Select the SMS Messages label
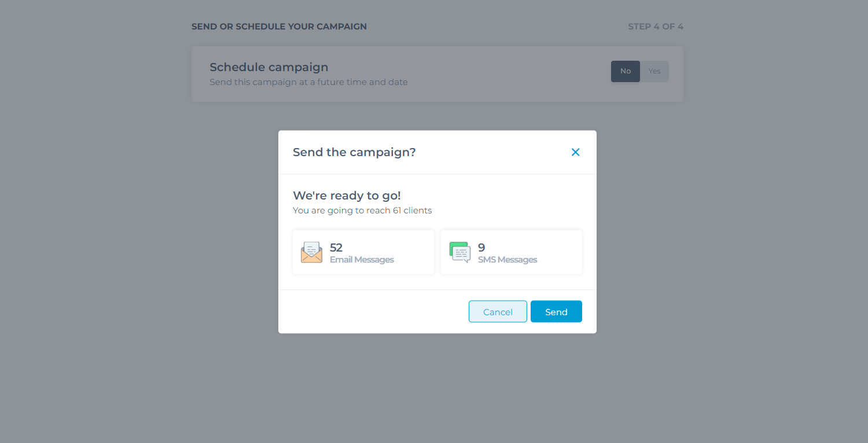The width and height of the screenshot is (868, 443). coord(507,260)
